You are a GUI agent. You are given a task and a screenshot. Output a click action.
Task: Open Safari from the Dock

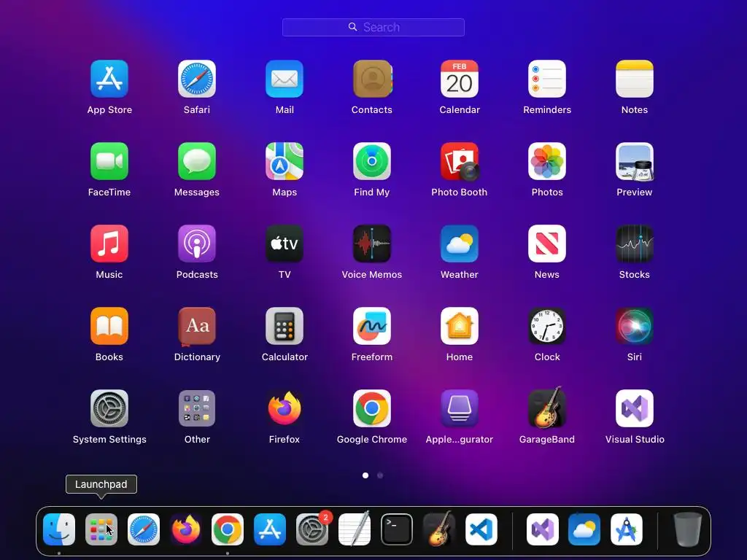(144, 529)
